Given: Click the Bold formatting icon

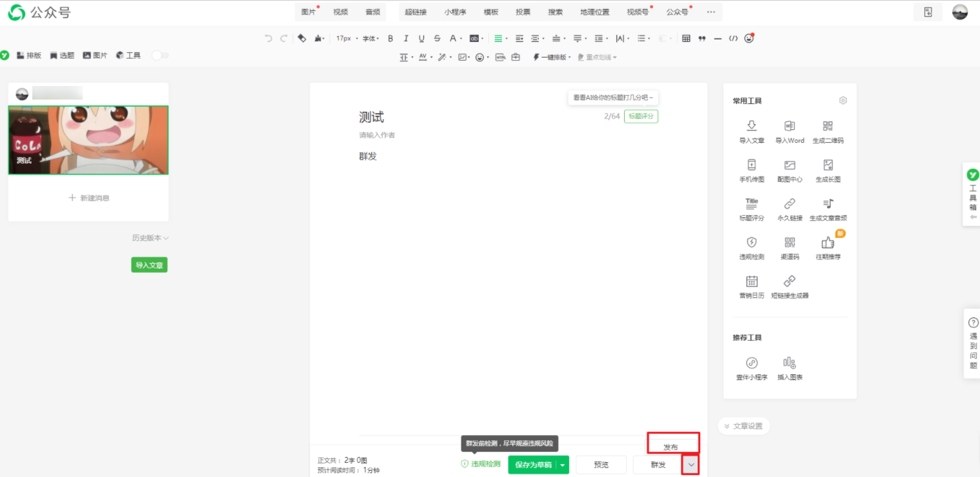Looking at the screenshot, I should pos(390,39).
